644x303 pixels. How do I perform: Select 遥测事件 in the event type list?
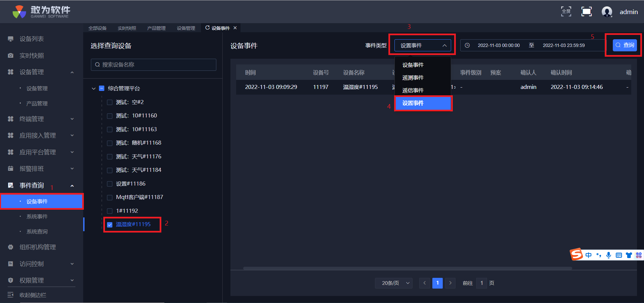423,78
